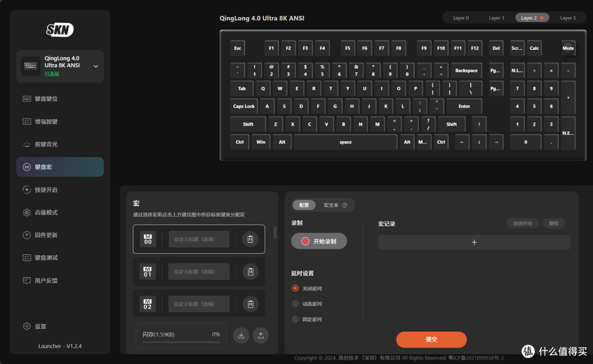Click the 键盘测试 keyboard test icon
Screen dimensions: 593x364
click(x=26, y=258)
